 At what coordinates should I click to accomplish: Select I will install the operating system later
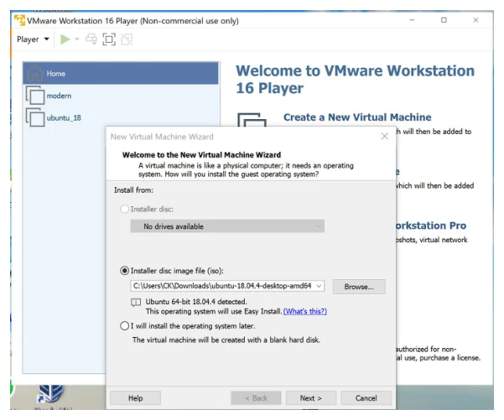124,326
